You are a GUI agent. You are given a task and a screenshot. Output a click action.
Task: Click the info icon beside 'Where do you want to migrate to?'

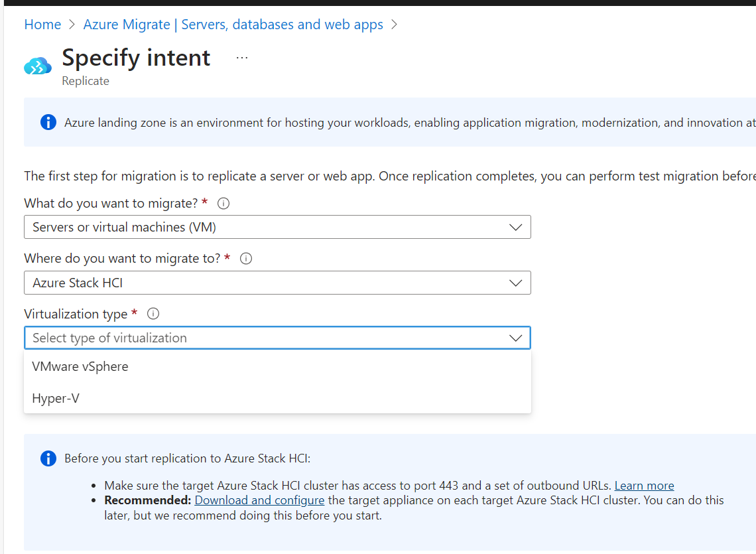coord(245,259)
